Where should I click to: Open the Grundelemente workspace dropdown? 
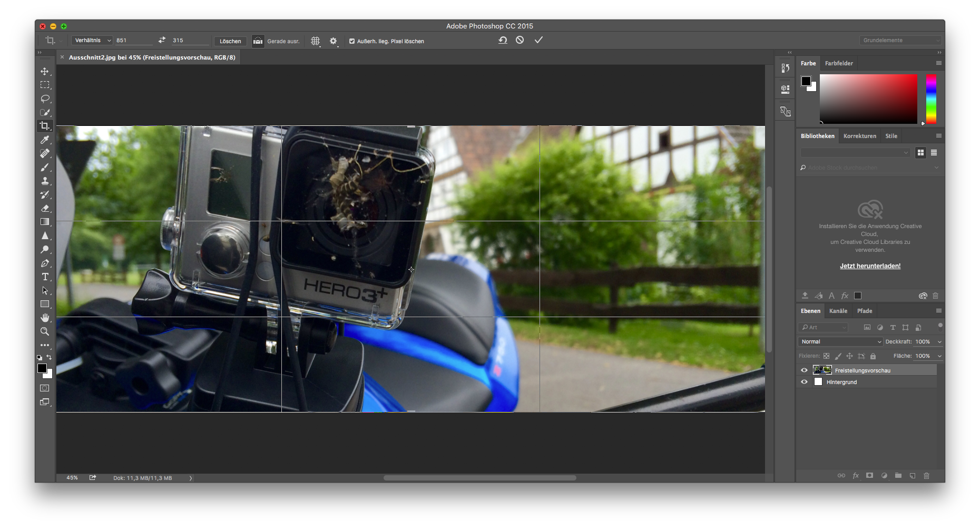pyautogui.click(x=900, y=40)
